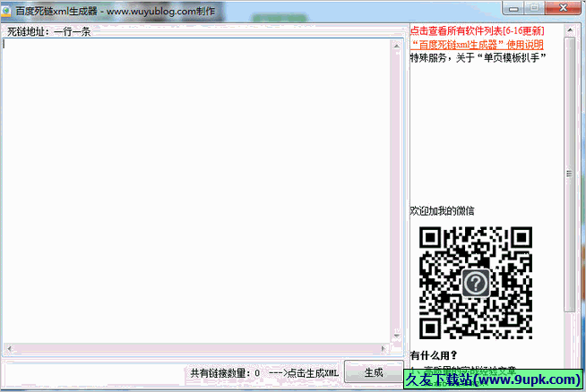This screenshot has width=586, height=392.
Task: Click the 死链地址:一行一条 label
Action: tap(49, 31)
